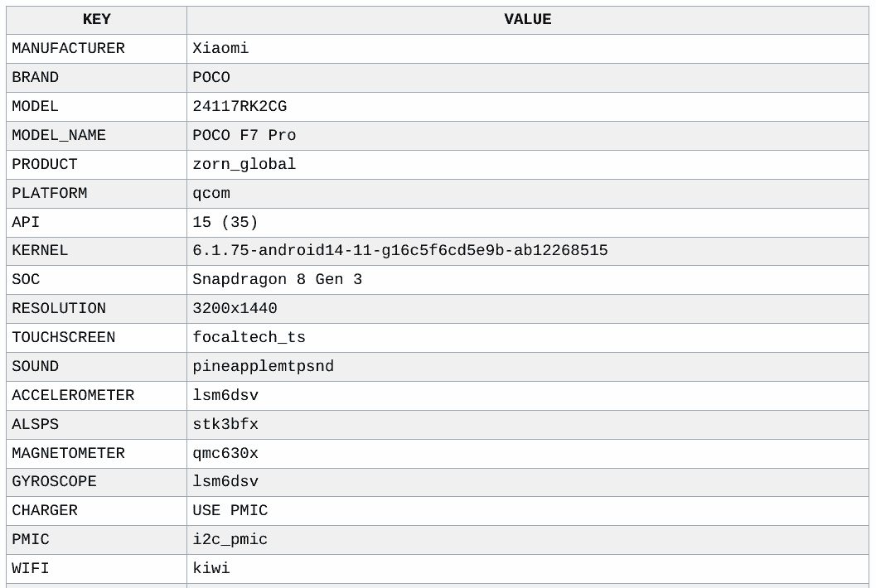Select the USE PMIC charger value
This screenshot has width=876, height=588.
(x=230, y=511)
